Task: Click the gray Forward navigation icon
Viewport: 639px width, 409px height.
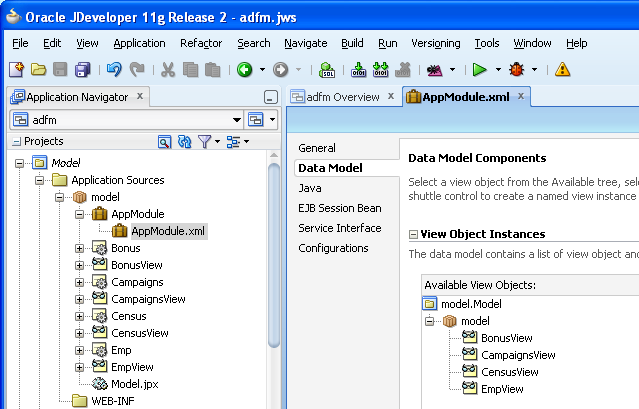Action: click(x=280, y=70)
